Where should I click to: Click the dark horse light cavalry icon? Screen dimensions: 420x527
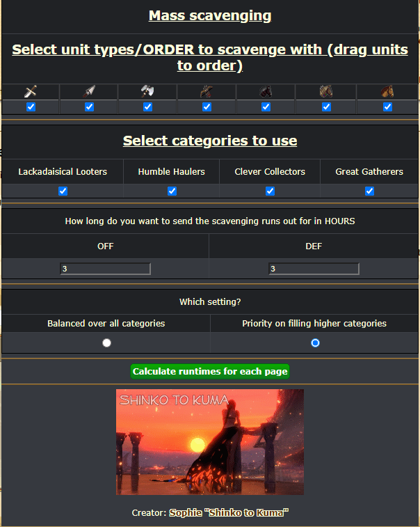click(x=266, y=91)
